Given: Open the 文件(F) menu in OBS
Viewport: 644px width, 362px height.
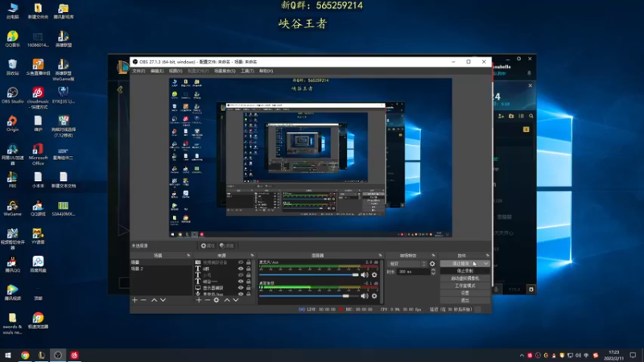Looking at the screenshot, I should (x=138, y=71).
